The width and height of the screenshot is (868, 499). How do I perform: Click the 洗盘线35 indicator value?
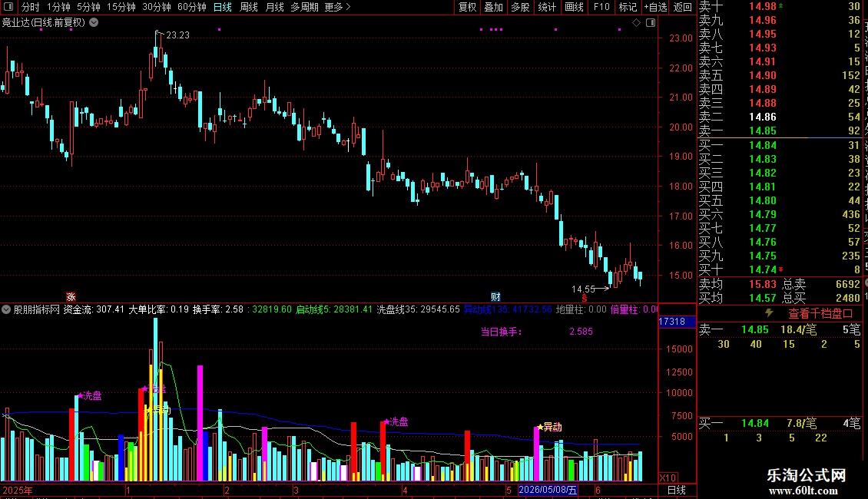pyautogui.click(x=418, y=309)
